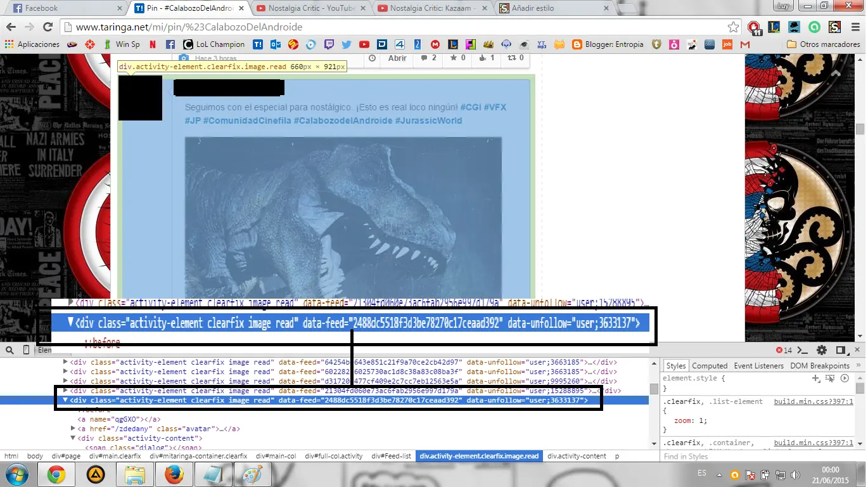The image size is (868, 487).
Task: Open the #CGI hashtag link
Action: [x=470, y=107]
